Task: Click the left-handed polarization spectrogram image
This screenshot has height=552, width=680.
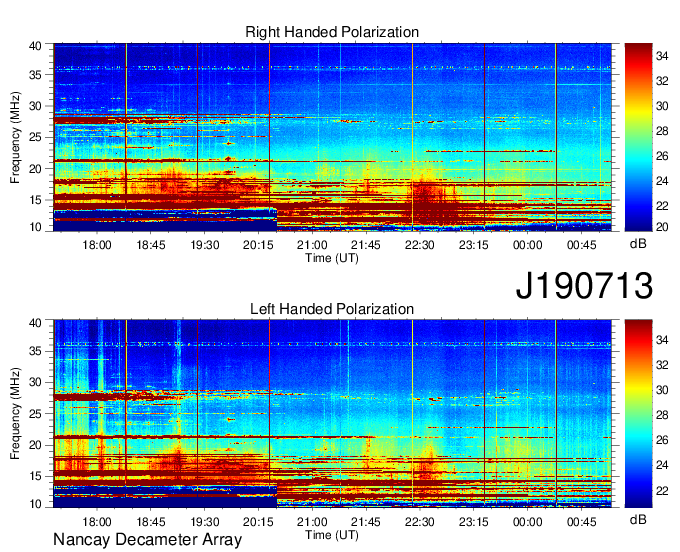Action: click(x=332, y=414)
